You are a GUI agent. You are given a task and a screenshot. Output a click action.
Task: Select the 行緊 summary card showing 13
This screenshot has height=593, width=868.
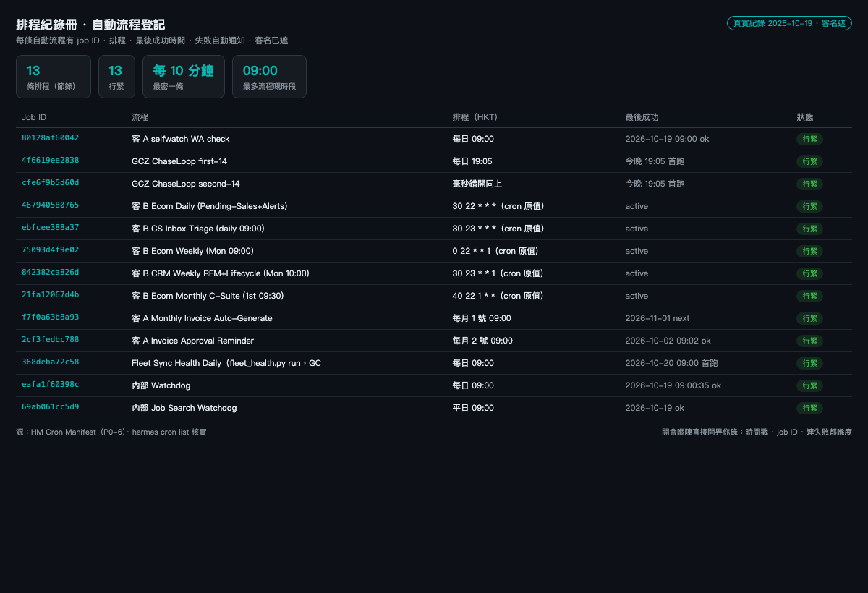click(116, 77)
